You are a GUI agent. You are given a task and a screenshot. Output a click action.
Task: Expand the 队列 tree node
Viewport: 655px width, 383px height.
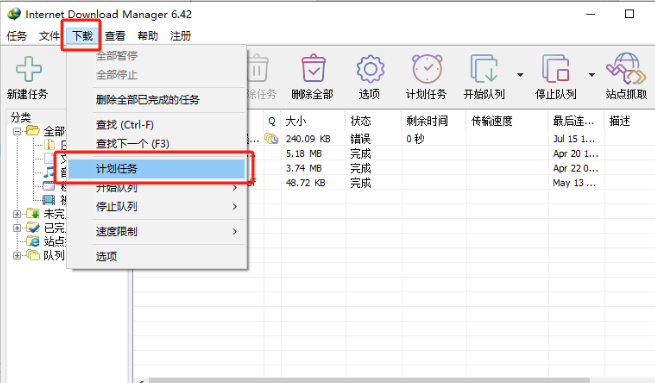click(x=17, y=255)
